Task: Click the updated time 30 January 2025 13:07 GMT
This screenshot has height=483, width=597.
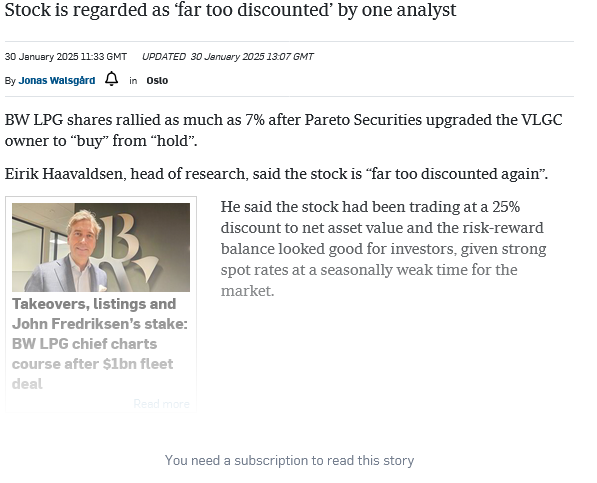Action: (x=252, y=57)
